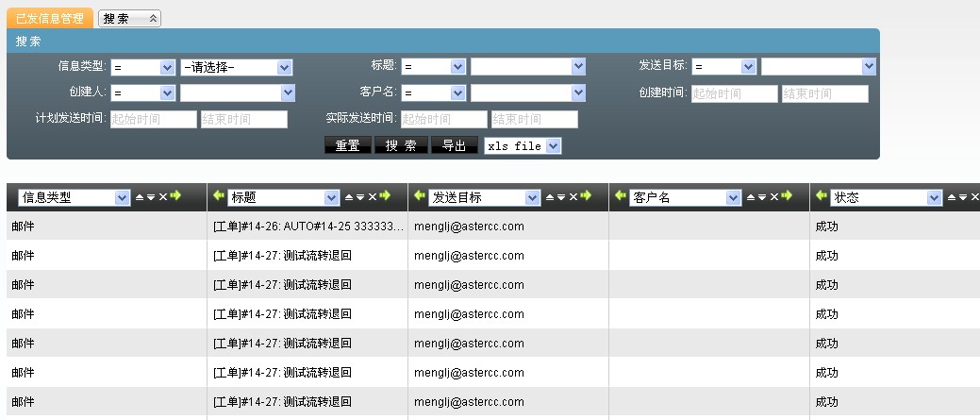Move the 信息类型 column right with green arrow
Viewport: 980px width, 420px height.
click(174, 196)
